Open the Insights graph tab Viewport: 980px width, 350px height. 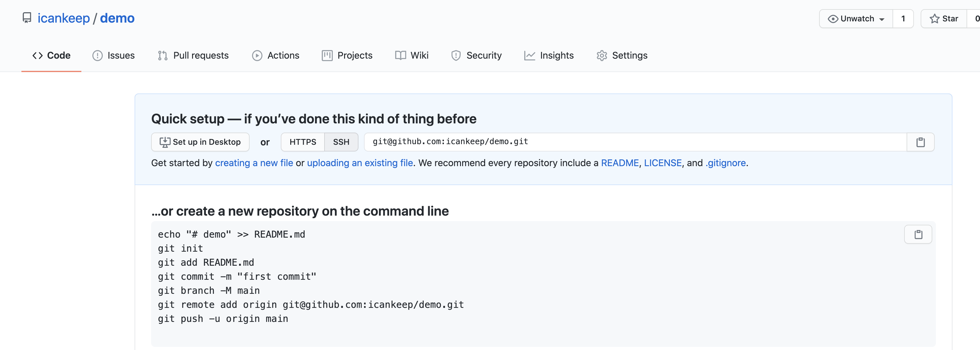[x=549, y=56]
